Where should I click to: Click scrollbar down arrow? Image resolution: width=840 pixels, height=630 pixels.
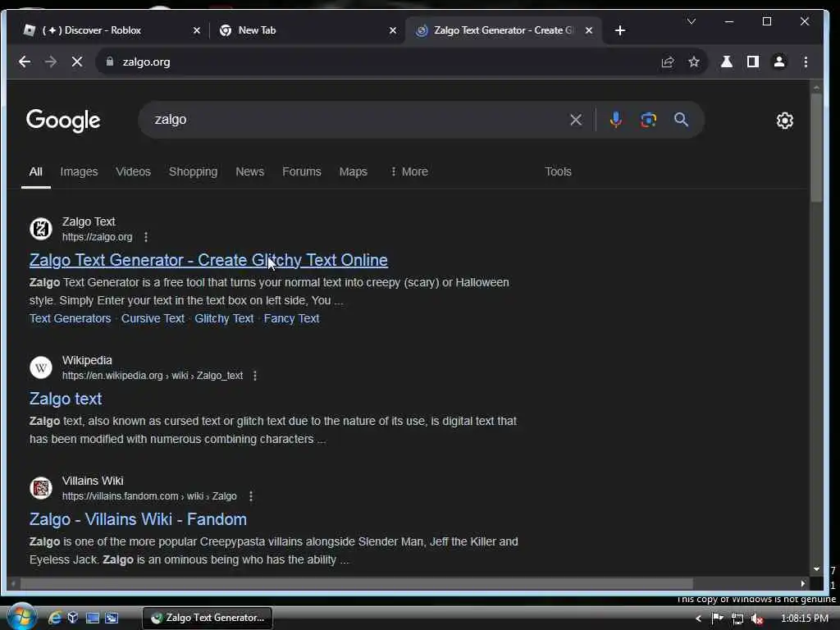click(816, 569)
